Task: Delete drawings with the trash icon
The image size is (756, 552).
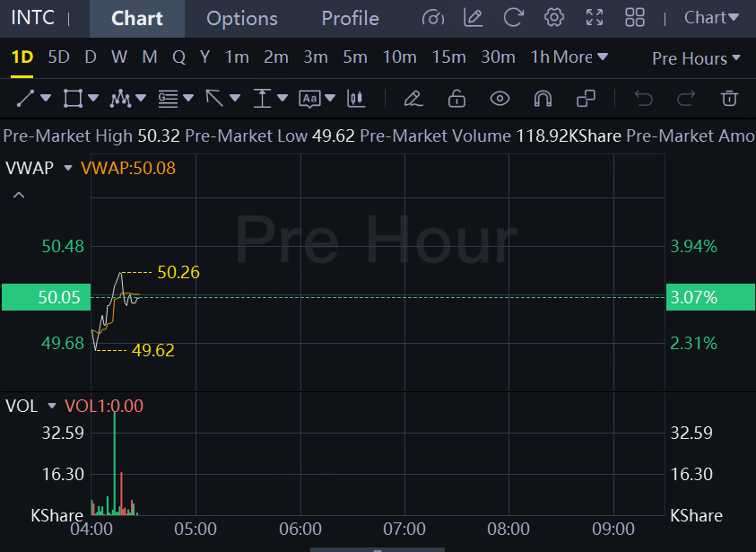Action: pos(730,98)
